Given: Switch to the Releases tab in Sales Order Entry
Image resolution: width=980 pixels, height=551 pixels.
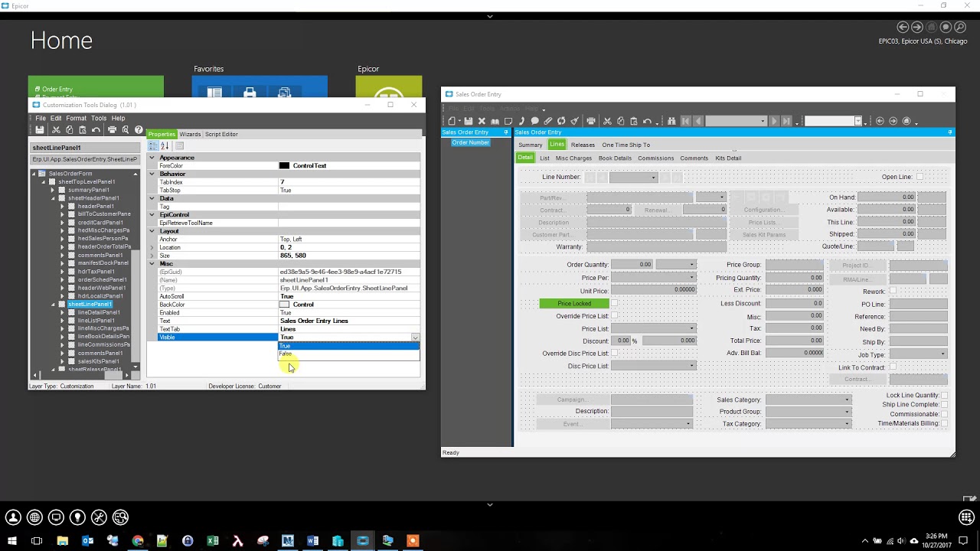Looking at the screenshot, I should (x=583, y=145).
